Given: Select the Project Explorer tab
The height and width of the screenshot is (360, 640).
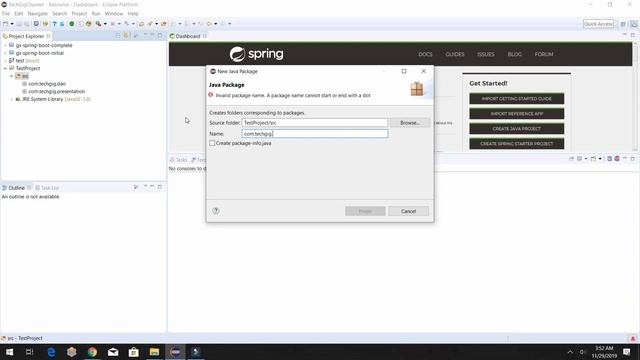Looking at the screenshot, I should coord(26,36).
